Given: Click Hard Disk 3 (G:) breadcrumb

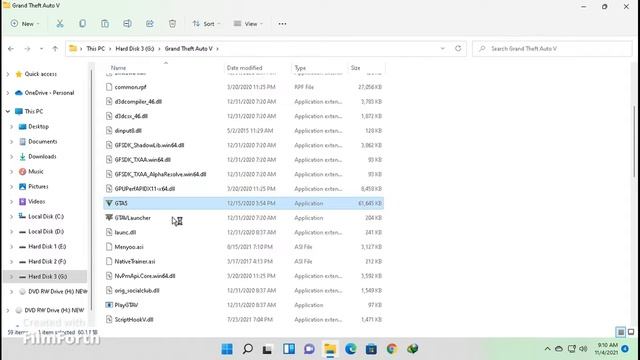Looking at the screenshot, I should coord(135,49).
